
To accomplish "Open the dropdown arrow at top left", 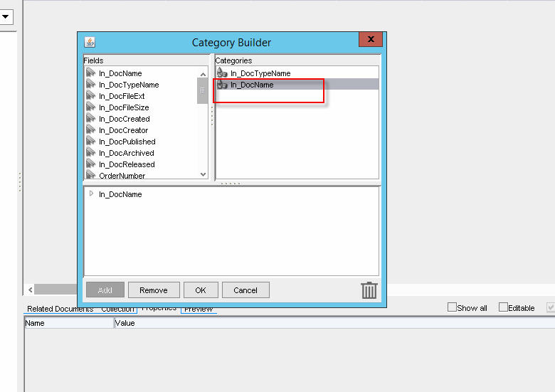I will click(6, 16).
